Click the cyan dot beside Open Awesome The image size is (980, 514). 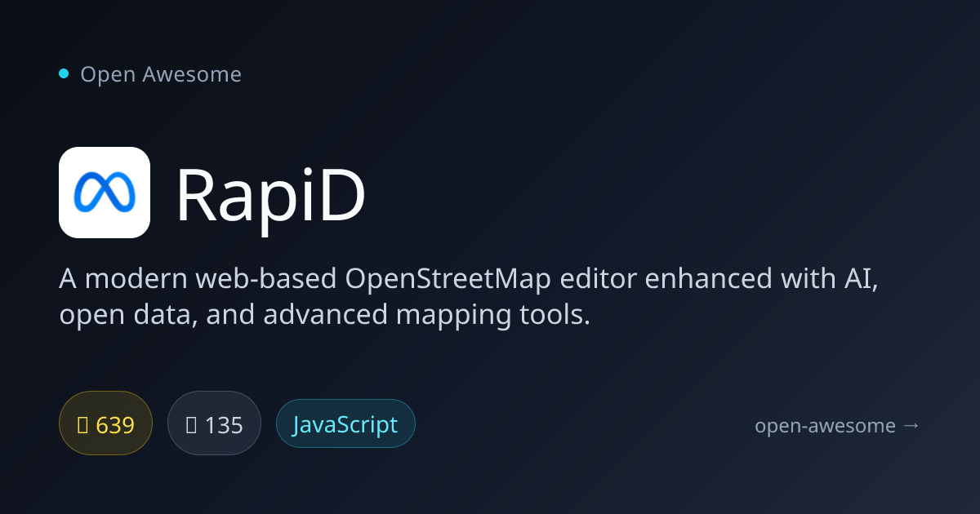tap(64, 74)
